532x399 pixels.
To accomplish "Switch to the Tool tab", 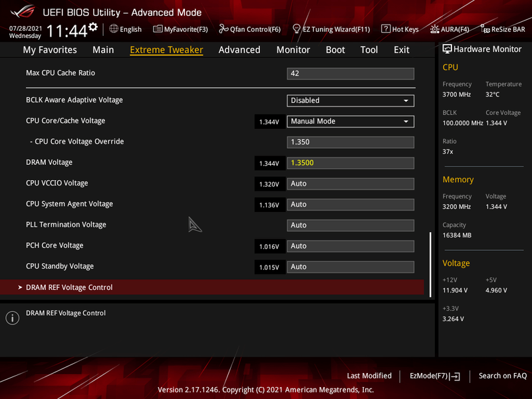I will (369, 49).
